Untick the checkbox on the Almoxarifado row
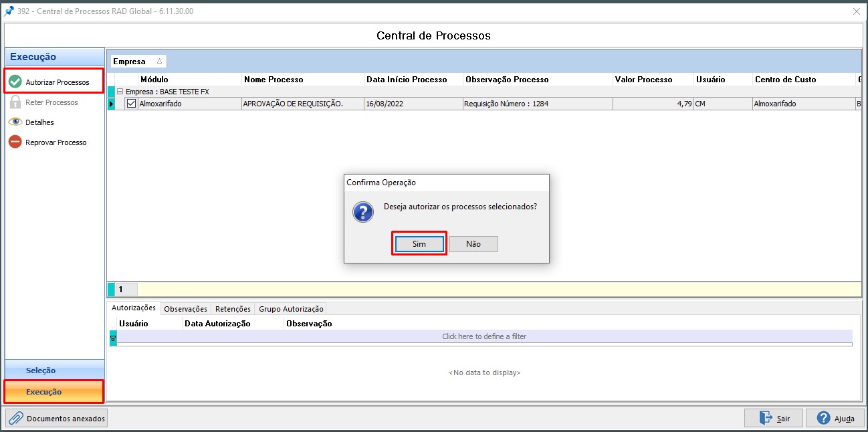868x432 pixels. point(131,104)
